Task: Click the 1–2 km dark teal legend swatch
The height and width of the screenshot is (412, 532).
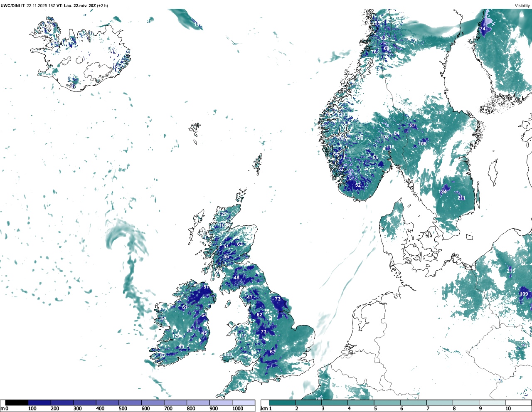Action: click(x=282, y=402)
